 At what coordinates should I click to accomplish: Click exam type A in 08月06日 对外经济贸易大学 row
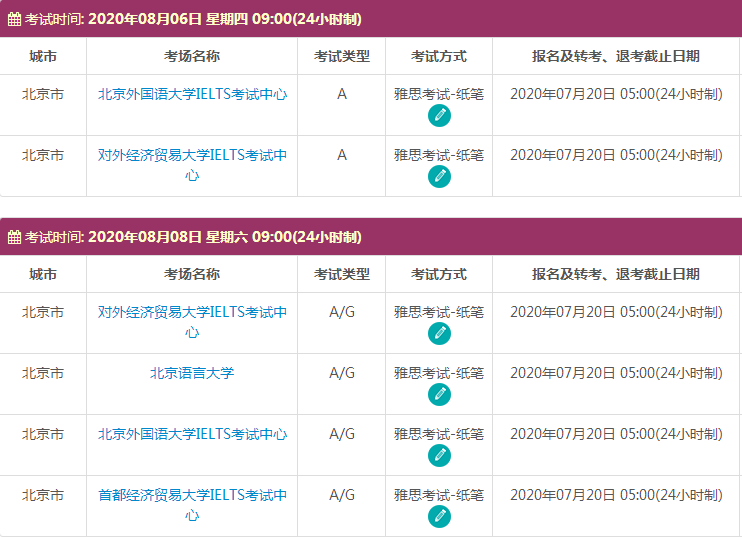[342, 155]
